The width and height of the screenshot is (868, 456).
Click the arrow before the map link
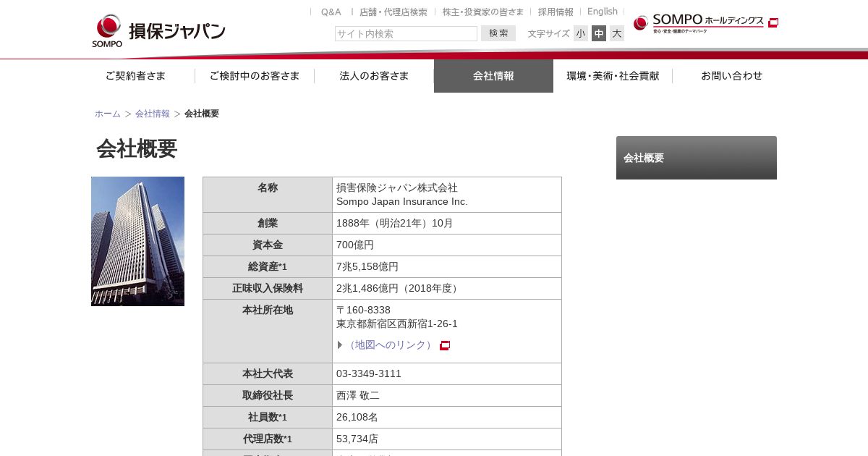[340, 345]
